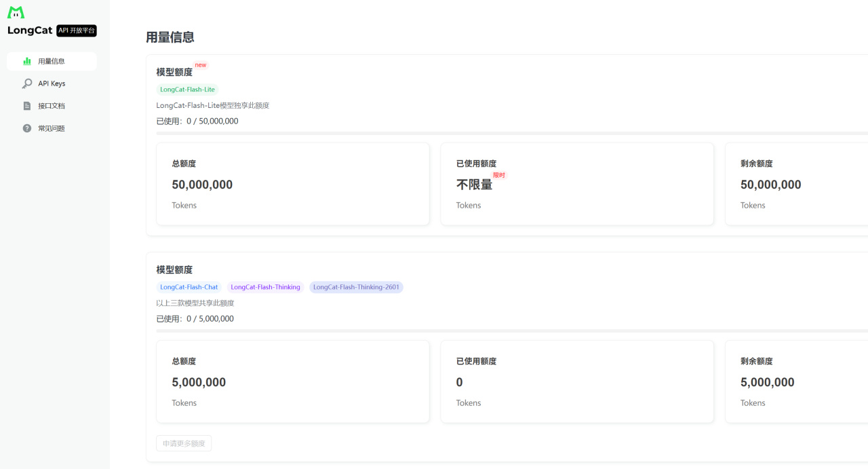Click the 限时 badge beside 不限量
Viewport: 868px width, 469px height.
[x=499, y=175]
